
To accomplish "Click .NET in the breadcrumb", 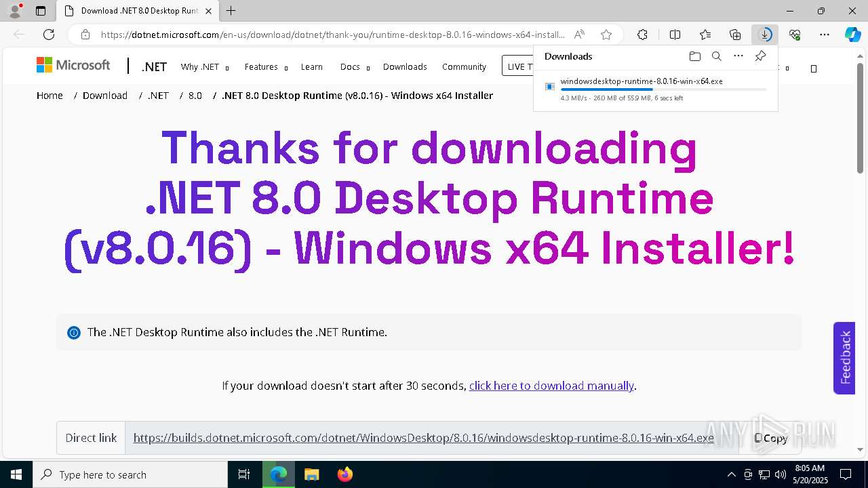I will (x=158, y=96).
